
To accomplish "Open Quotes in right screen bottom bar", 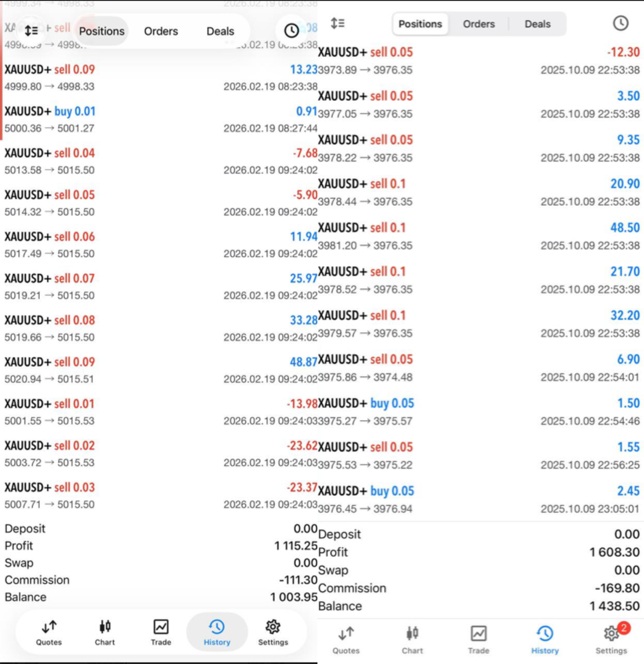I will pos(346,640).
